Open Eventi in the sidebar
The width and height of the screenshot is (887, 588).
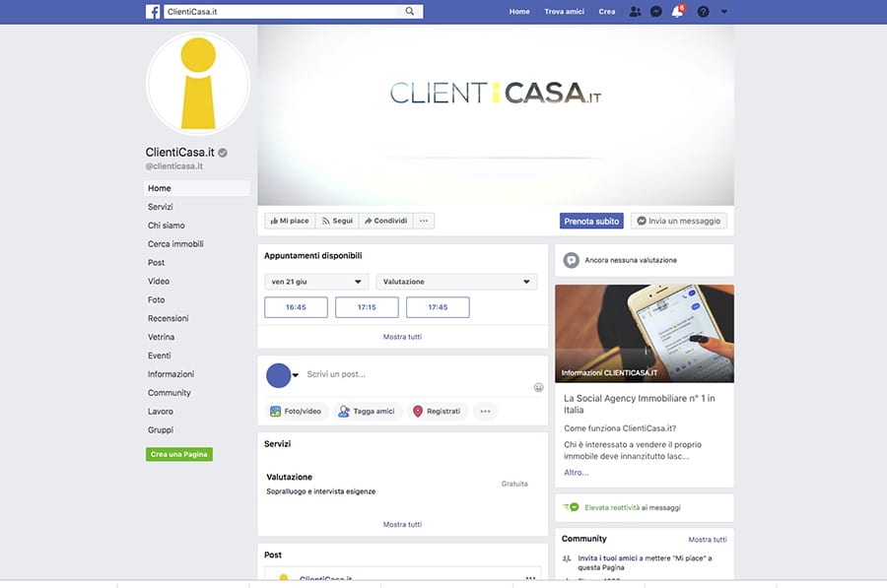coord(159,356)
